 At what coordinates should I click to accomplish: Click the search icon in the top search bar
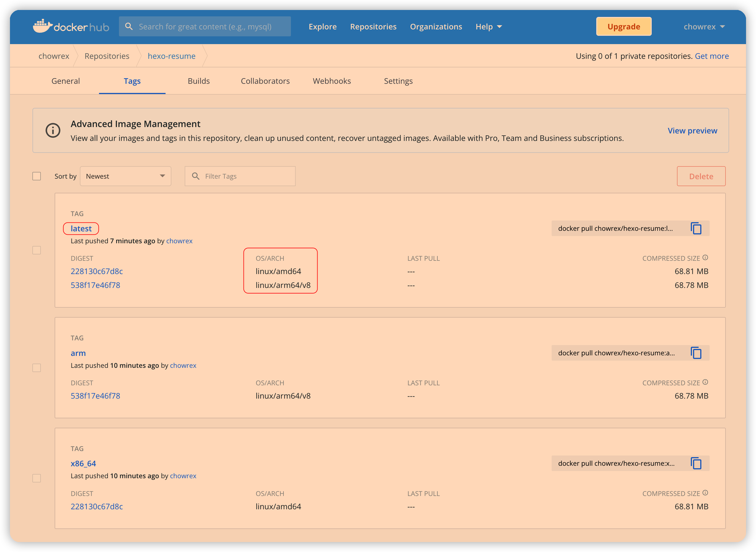point(129,26)
